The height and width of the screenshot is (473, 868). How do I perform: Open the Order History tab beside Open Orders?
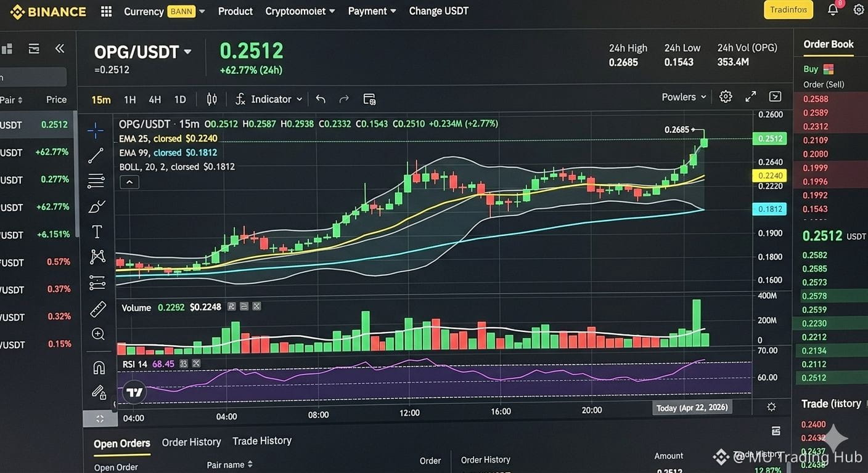pyautogui.click(x=191, y=442)
